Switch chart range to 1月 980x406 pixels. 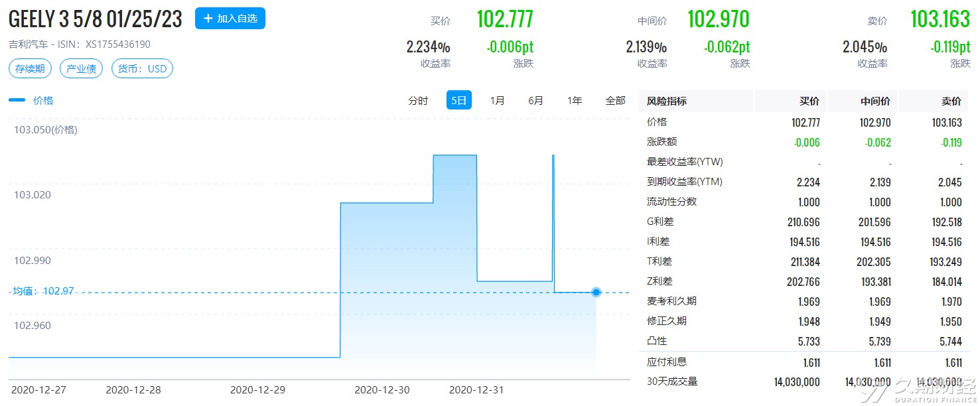coord(497,100)
